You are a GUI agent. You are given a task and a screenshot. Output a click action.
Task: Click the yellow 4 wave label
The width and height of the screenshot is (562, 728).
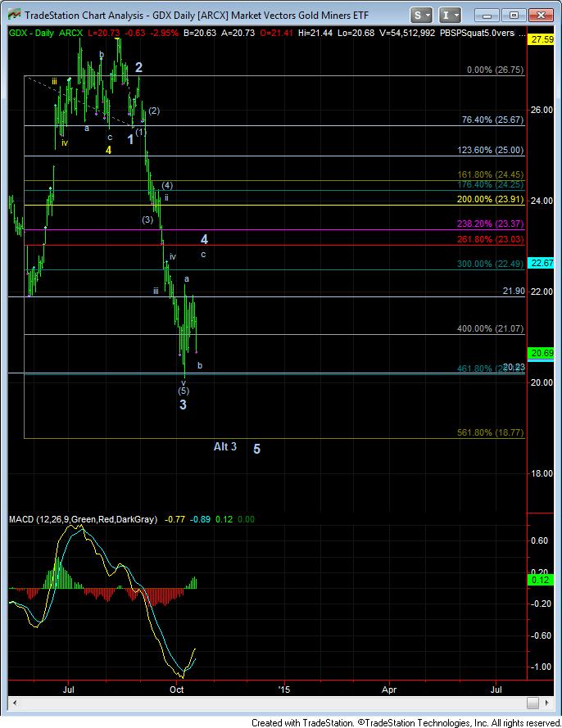point(108,150)
